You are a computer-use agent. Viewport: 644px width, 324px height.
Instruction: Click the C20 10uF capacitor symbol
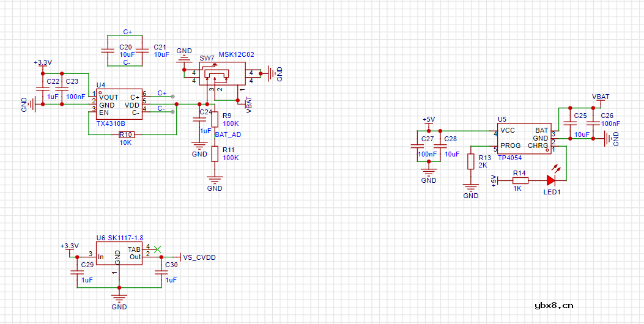tap(108, 50)
